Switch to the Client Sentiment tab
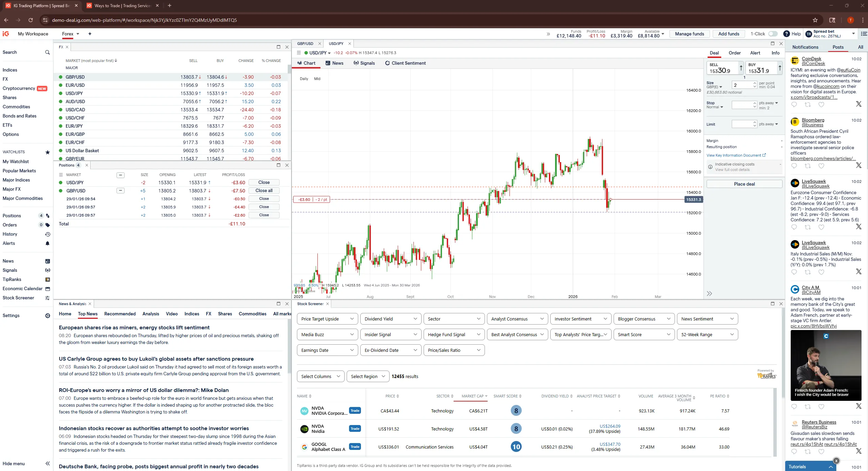Image resolution: width=868 pixels, height=471 pixels. coord(405,63)
